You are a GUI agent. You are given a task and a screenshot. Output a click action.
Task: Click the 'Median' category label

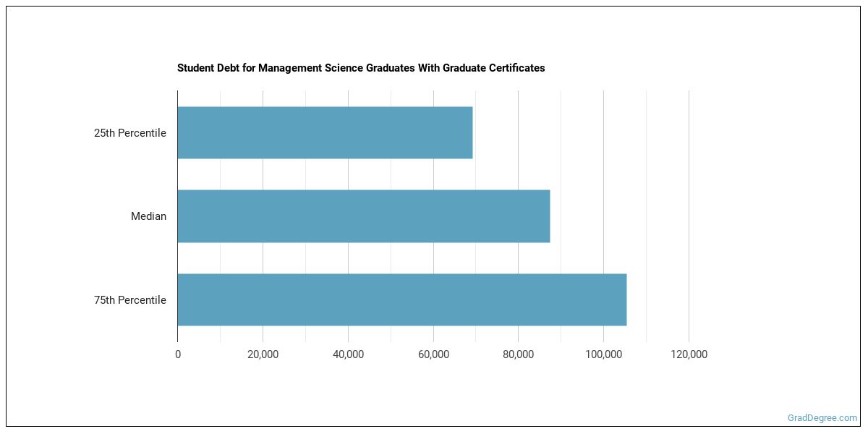click(x=148, y=216)
